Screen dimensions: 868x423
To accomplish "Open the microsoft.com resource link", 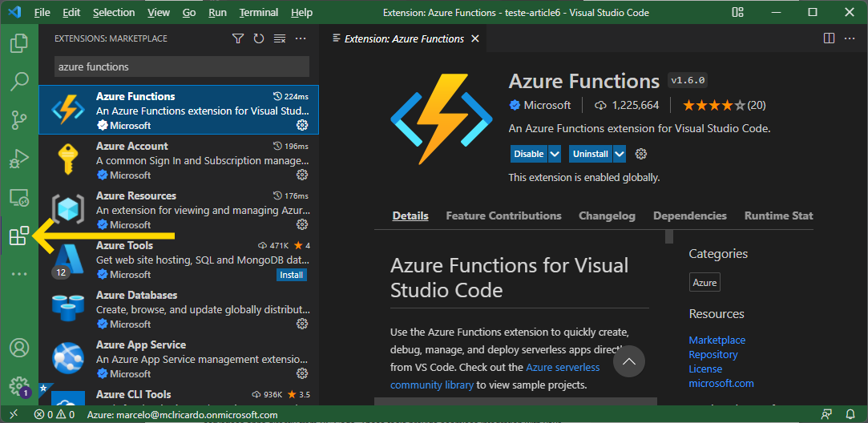I will pyautogui.click(x=721, y=383).
